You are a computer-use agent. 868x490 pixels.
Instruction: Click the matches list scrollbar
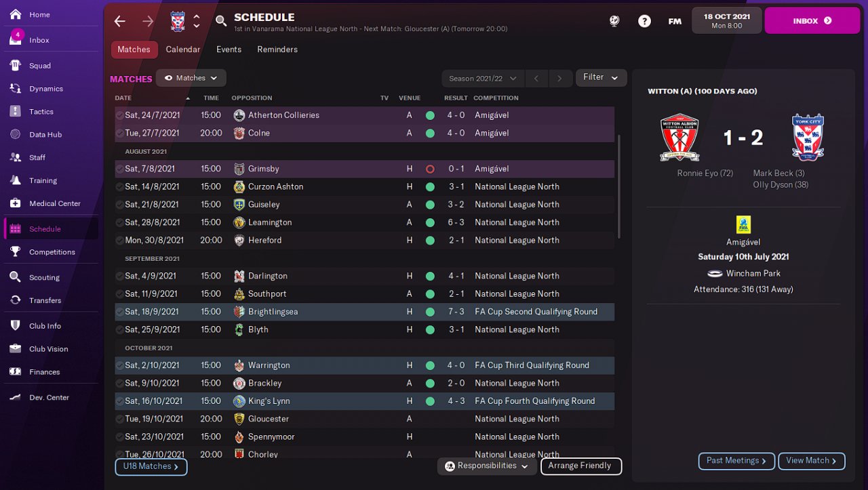tap(618, 186)
